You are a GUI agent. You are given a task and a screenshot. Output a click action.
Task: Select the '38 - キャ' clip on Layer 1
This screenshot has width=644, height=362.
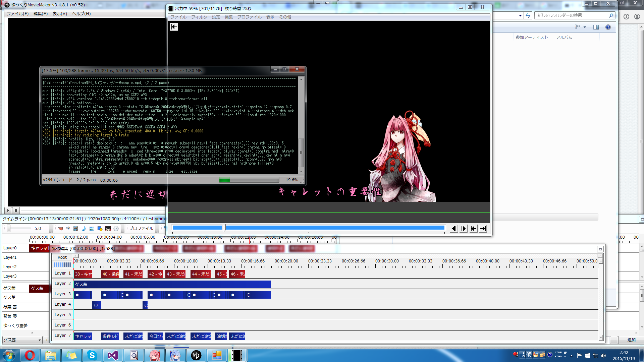click(x=83, y=274)
